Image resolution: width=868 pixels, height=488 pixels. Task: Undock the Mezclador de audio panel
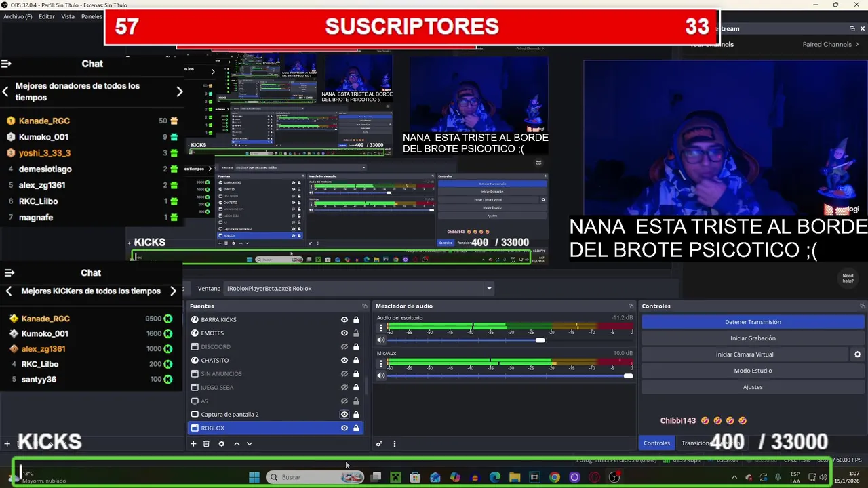click(x=631, y=306)
